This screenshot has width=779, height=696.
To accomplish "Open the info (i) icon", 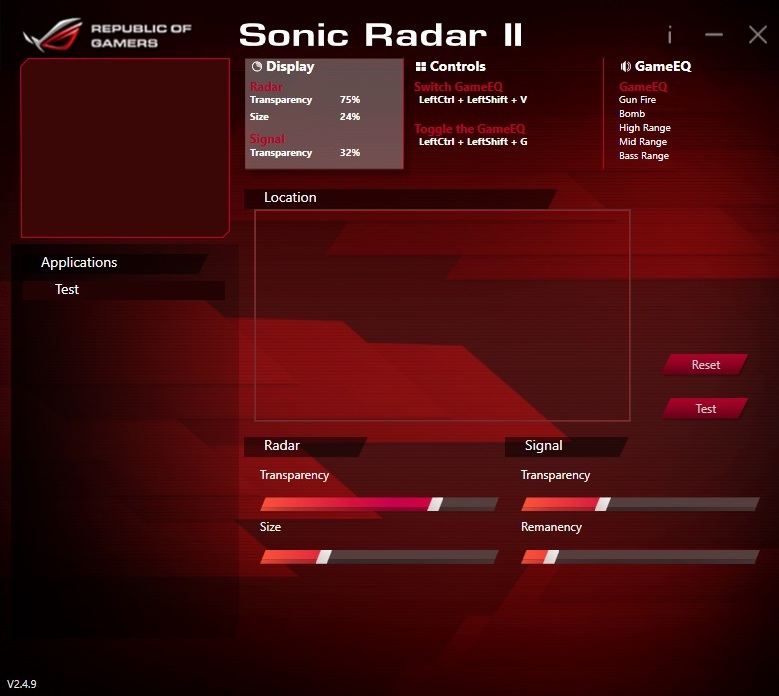I will click(669, 35).
